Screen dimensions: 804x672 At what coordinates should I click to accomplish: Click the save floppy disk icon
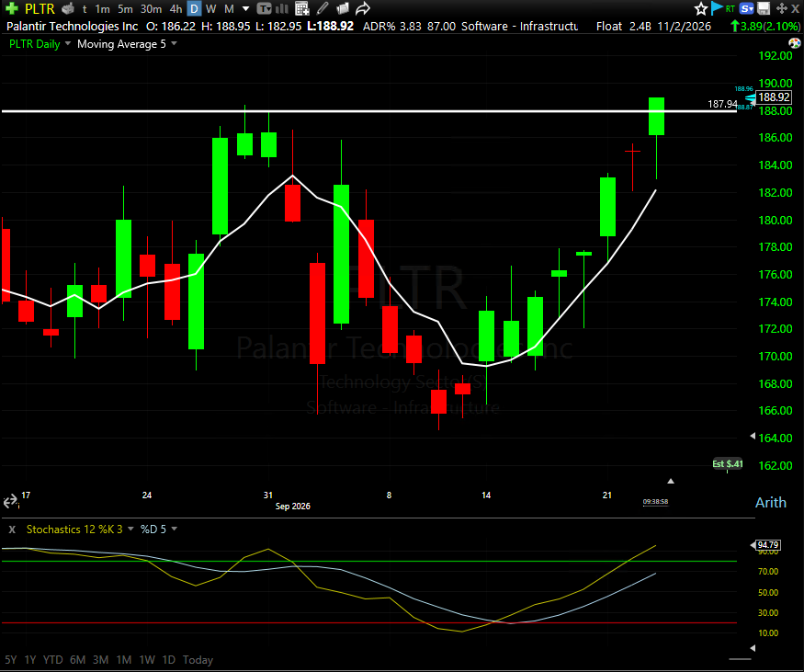click(764, 8)
